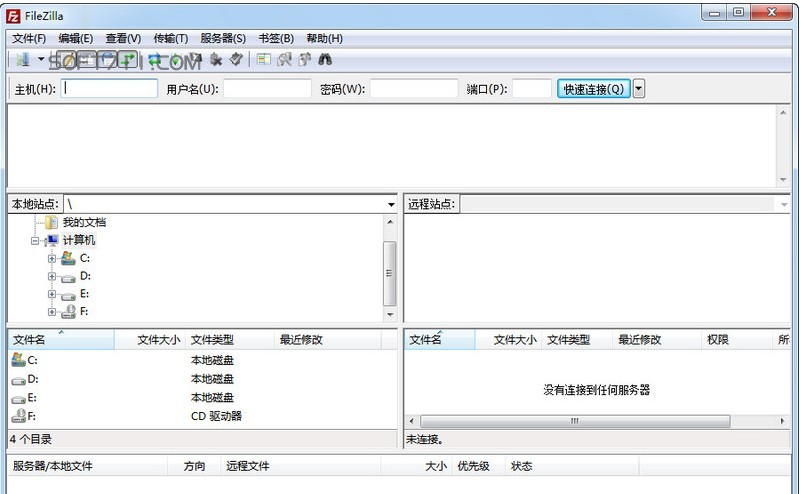Image resolution: width=803 pixels, height=494 pixels.
Task: Click the 我的文档 folder icon
Action: (x=51, y=222)
